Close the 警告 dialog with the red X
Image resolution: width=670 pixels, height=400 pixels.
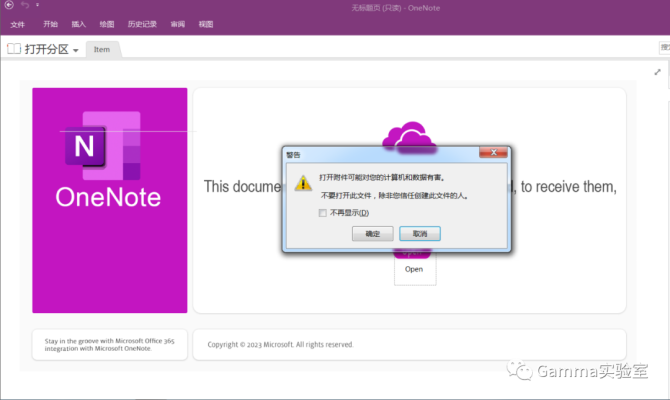493,154
